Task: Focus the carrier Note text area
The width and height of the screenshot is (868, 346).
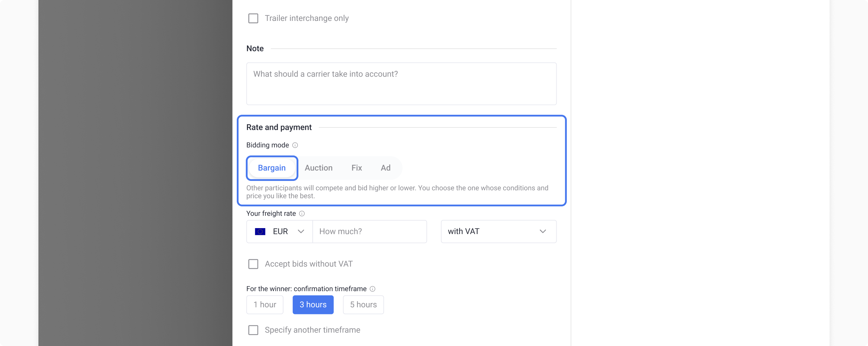Action: [x=401, y=84]
